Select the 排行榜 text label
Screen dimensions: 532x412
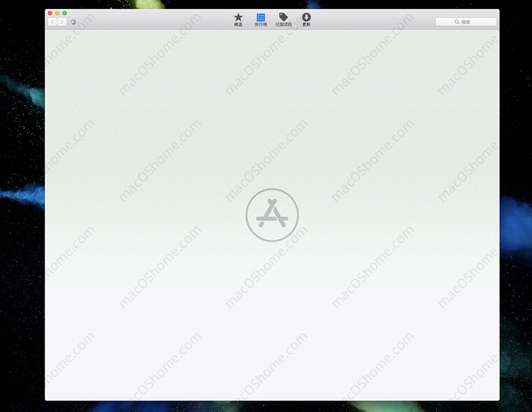coord(261,25)
